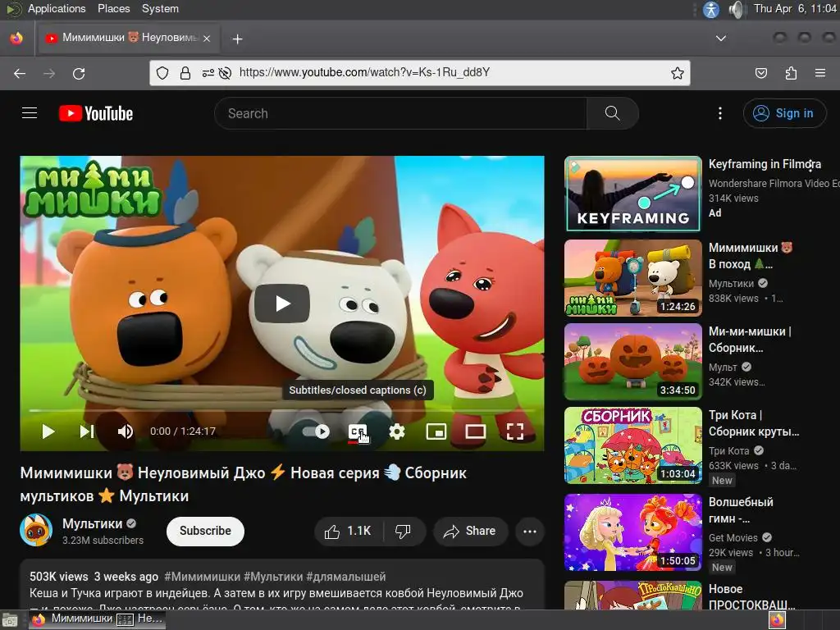Share the video
This screenshot has height=630, width=840.
coord(470,531)
